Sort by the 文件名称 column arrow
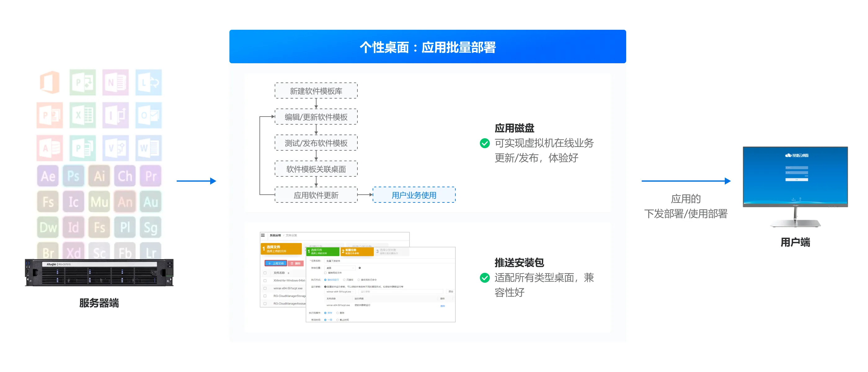 288,273
